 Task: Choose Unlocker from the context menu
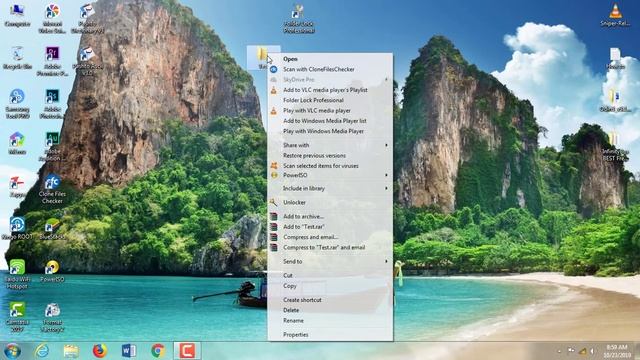click(x=330, y=202)
